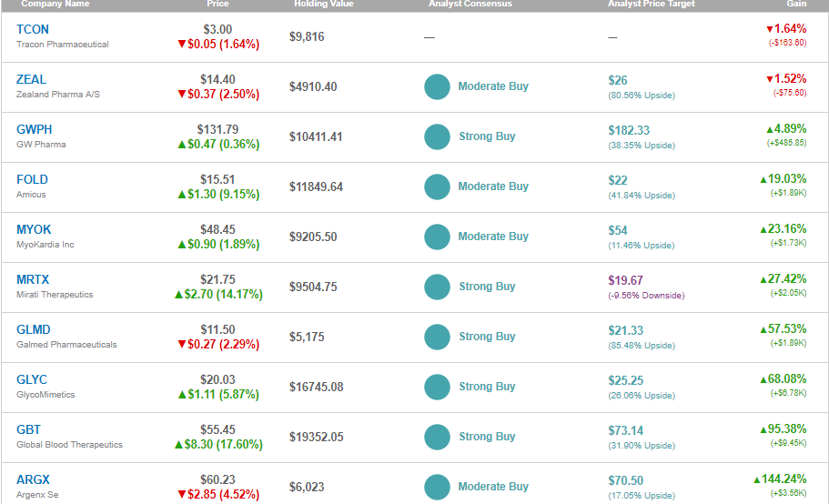Select the teal circle in the GLMD row
829x504 pixels.
click(x=437, y=338)
